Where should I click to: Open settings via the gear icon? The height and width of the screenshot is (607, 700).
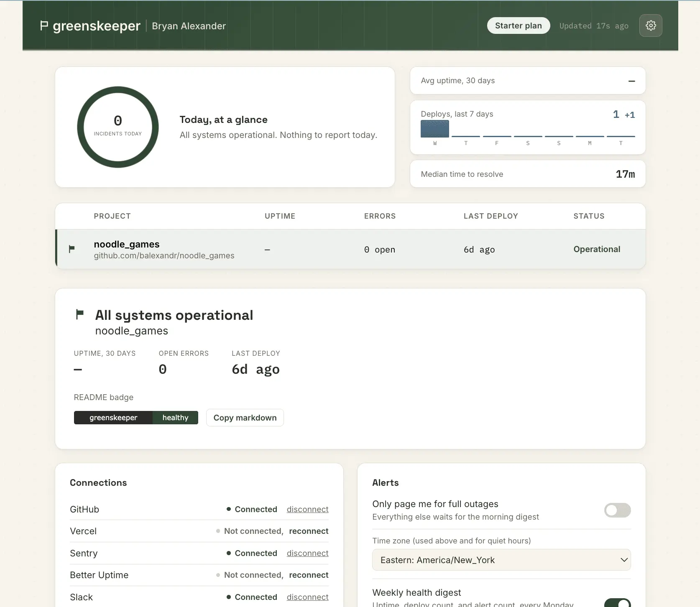pos(651,26)
